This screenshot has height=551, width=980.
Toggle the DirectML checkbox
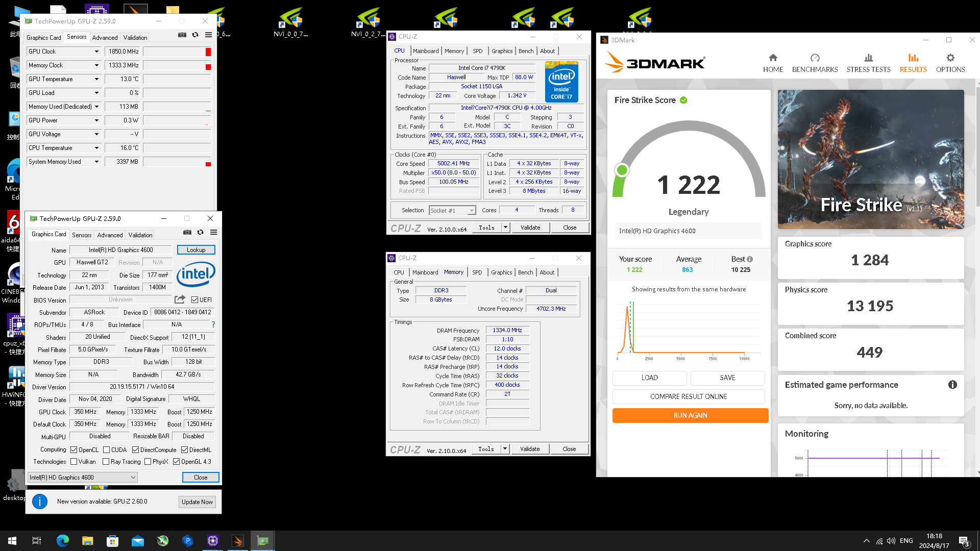click(185, 449)
